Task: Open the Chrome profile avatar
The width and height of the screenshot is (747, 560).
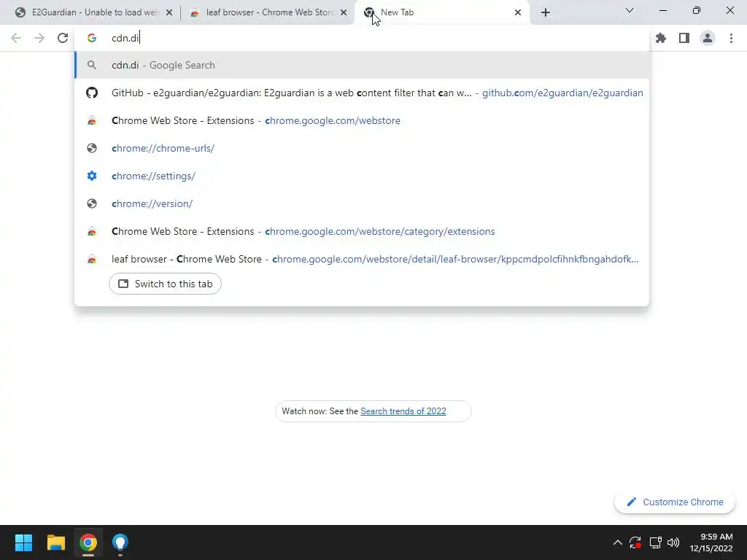Action: click(x=708, y=38)
